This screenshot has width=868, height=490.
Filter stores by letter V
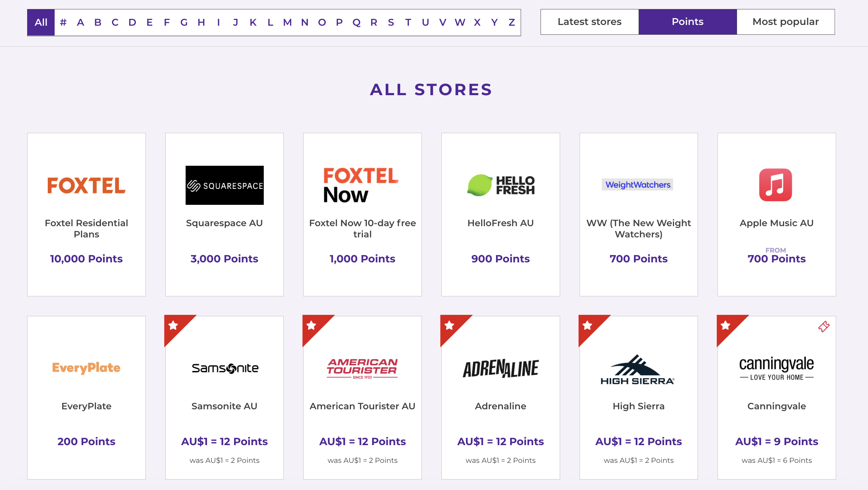(443, 22)
